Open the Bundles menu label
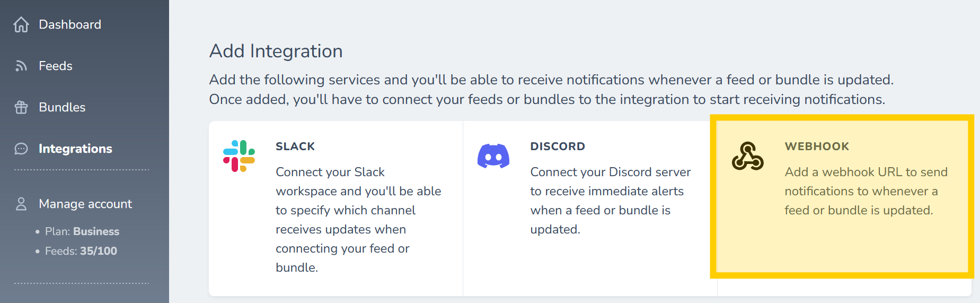980x303 pixels. pyautogui.click(x=62, y=107)
